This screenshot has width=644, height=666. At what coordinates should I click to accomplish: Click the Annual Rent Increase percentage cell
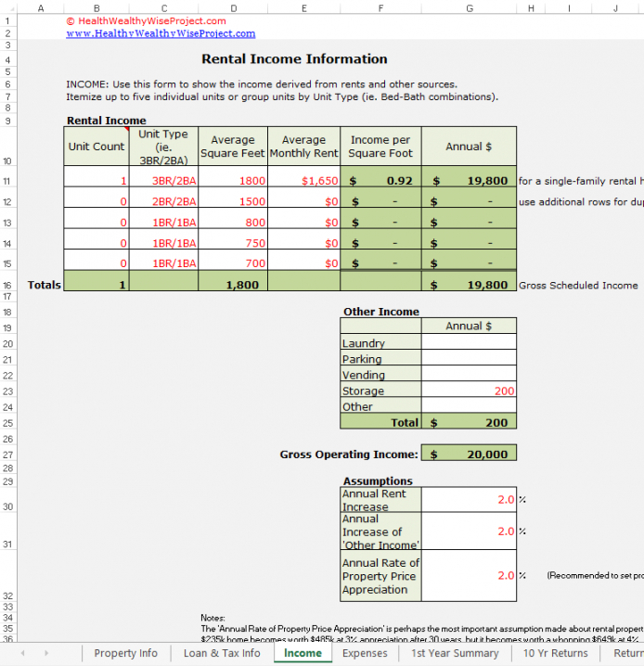click(x=469, y=500)
